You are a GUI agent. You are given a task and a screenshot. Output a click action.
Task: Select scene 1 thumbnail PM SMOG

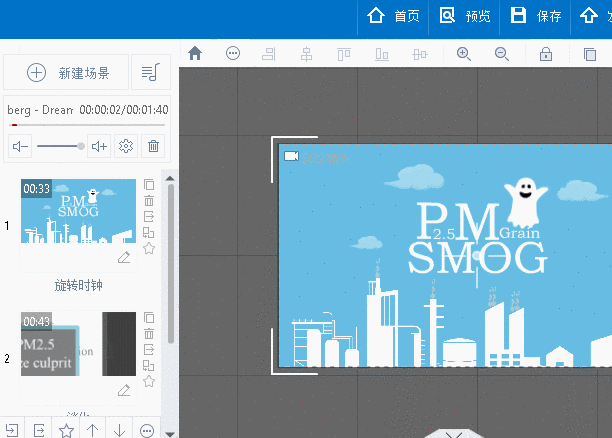pyautogui.click(x=78, y=212)
